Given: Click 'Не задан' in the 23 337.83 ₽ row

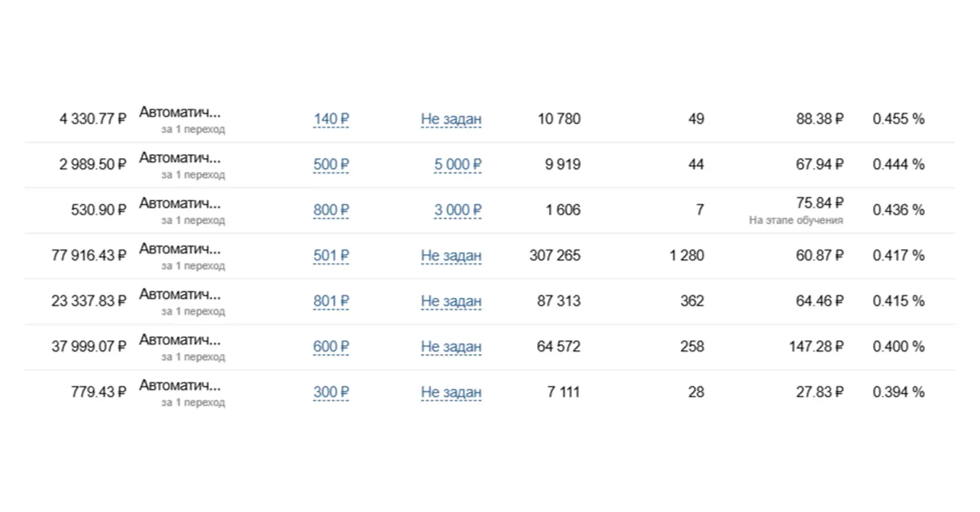Looking at the screenshot, I should tap(451, 301).
